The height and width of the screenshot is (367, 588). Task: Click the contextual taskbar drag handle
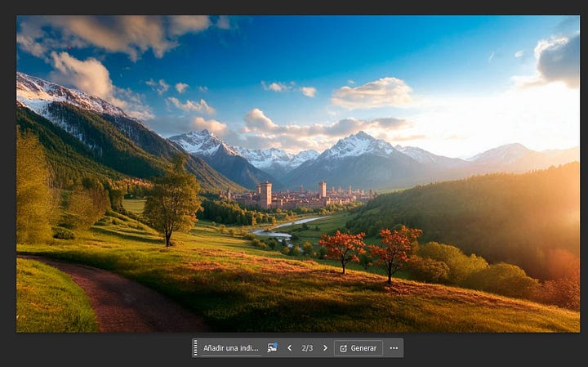click(x=195, y=348)
